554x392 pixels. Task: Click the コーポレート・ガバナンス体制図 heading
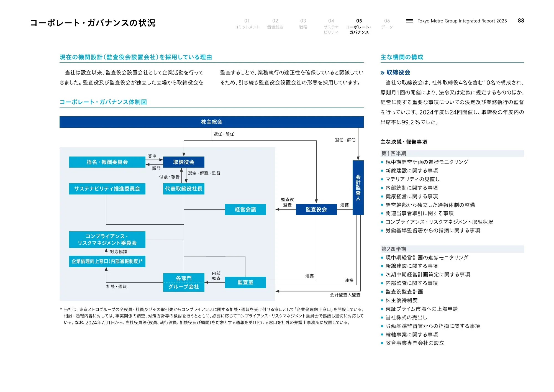coord(103,102)
